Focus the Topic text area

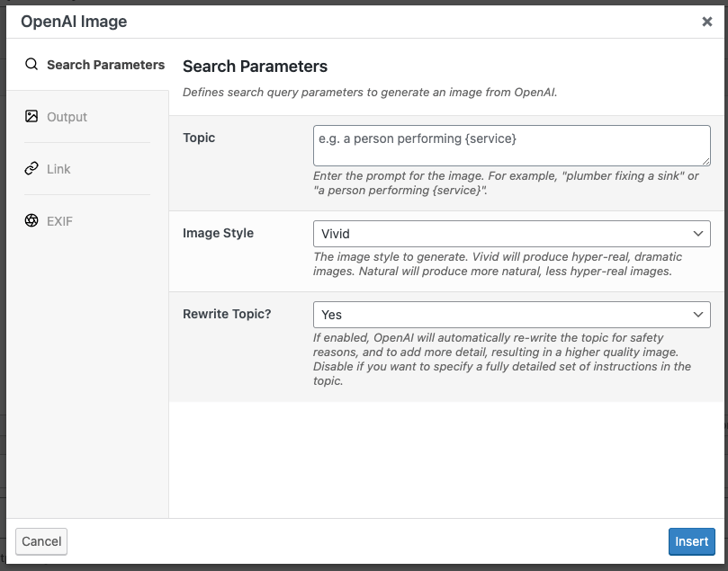[512, 145]
